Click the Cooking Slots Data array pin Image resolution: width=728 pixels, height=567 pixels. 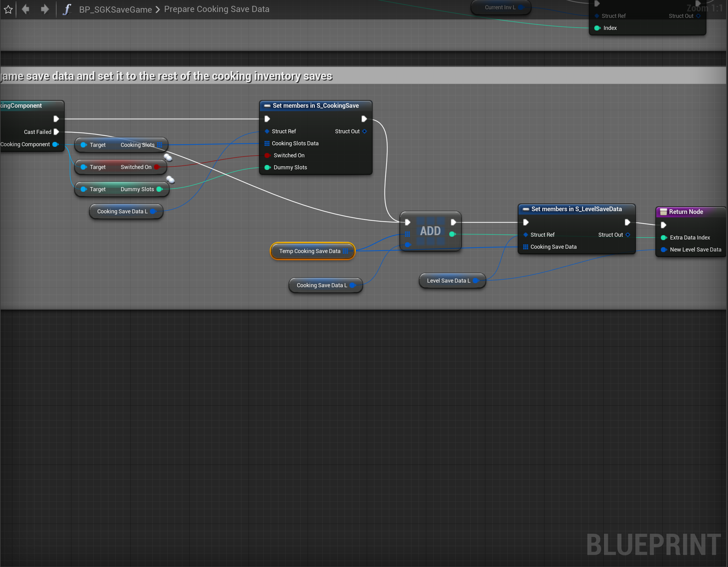coord(267,143)
